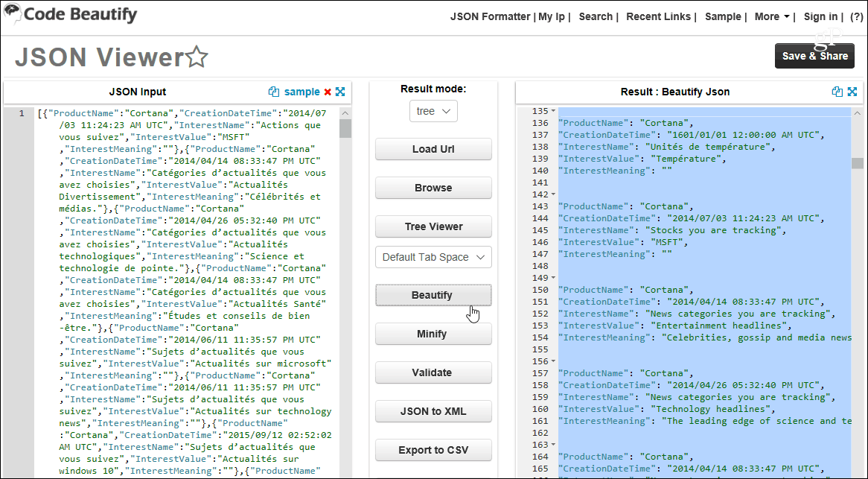Click the Result panel scrollbar thumb

click(x=858, y=163)
